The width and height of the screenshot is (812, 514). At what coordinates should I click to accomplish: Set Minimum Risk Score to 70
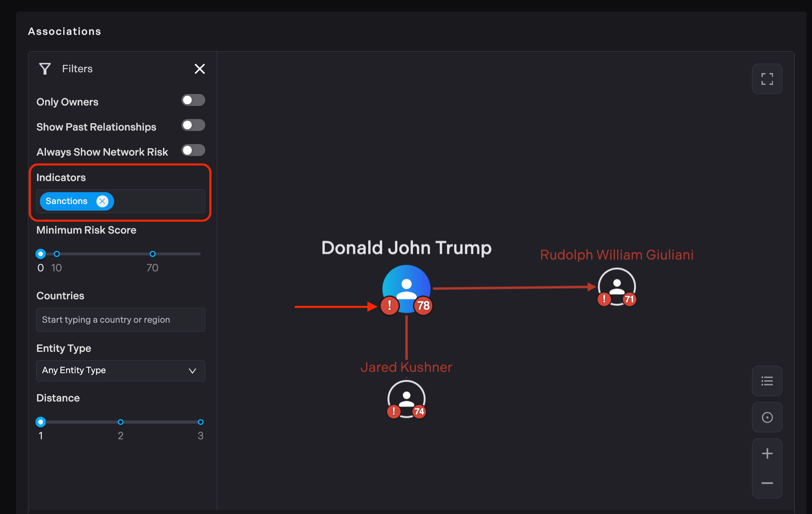point(152,254)
